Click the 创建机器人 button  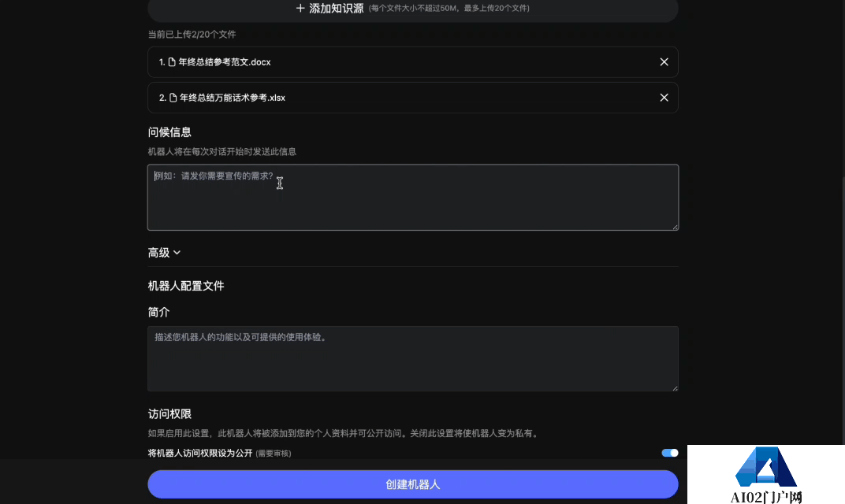(413, 484)
